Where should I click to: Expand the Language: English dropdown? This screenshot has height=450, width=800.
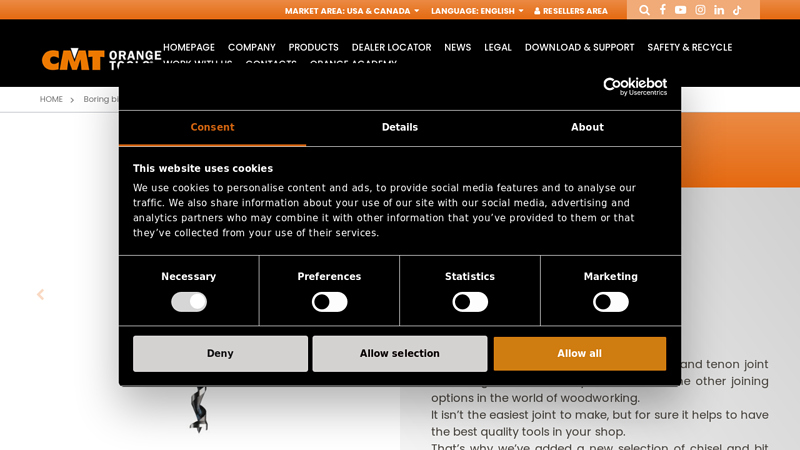click(x=477, y=11)
